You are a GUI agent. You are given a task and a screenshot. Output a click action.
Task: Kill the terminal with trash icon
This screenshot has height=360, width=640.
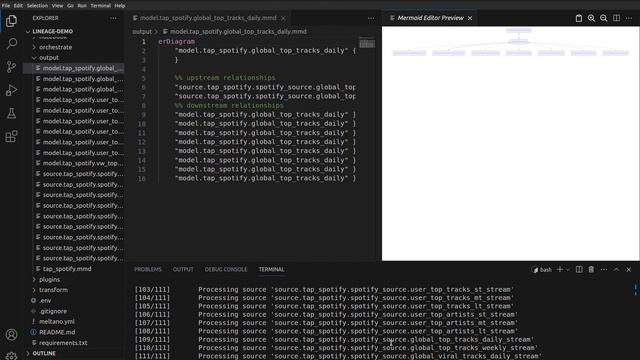pos(591,269)
